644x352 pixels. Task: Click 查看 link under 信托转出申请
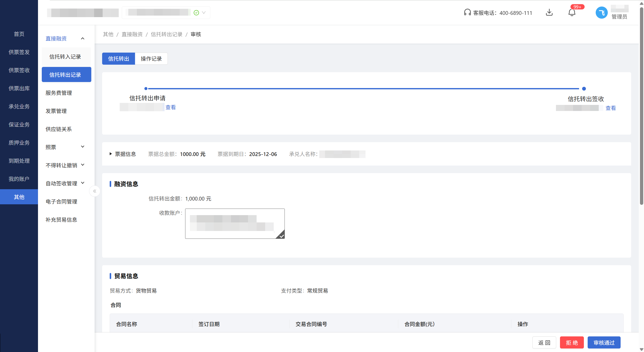171,107
